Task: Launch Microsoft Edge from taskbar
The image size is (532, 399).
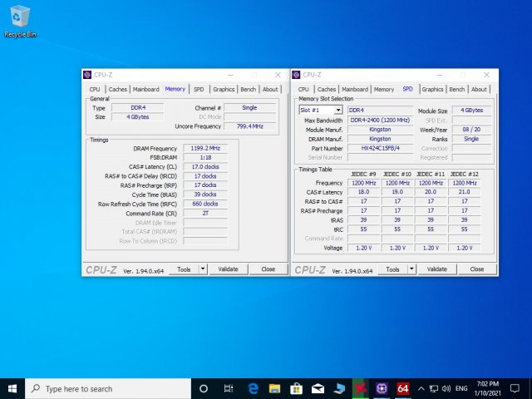Action: 253,389
